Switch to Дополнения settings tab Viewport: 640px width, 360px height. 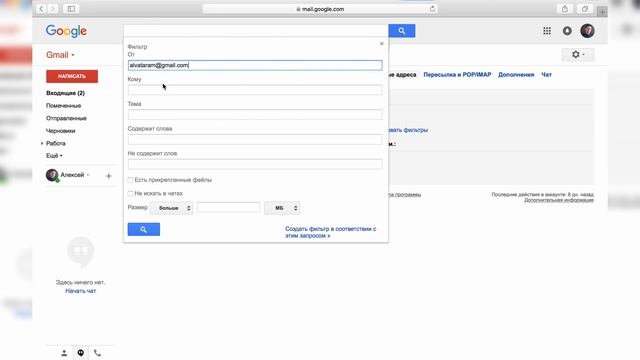click(516, 75)
